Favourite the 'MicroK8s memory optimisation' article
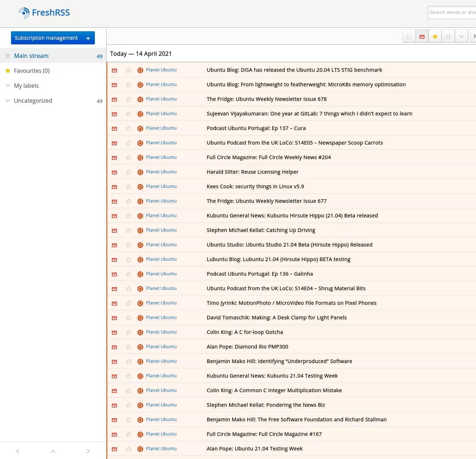Viewport: 476px width, 459px height. 129,85
